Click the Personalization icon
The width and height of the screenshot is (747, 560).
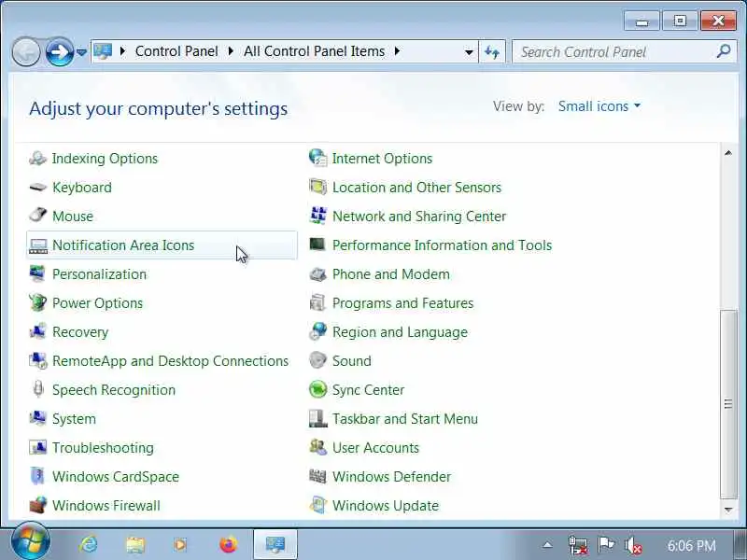[37, 273]
